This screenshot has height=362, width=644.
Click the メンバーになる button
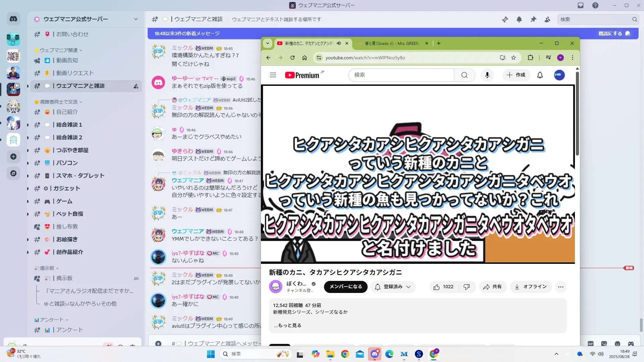pos(345,287)
